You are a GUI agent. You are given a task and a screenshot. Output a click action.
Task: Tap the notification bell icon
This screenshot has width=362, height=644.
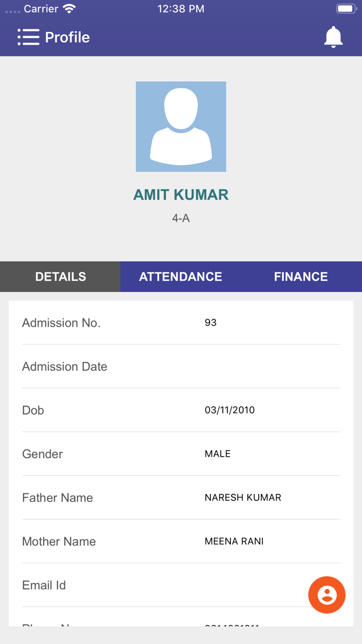coord(333,37)
